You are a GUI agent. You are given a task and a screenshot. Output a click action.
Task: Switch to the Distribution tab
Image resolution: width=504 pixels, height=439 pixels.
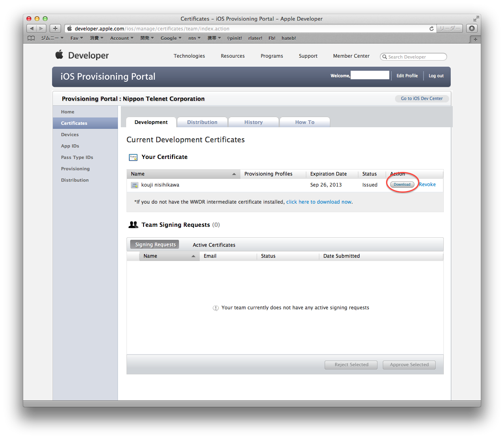(x=202, y=122)
